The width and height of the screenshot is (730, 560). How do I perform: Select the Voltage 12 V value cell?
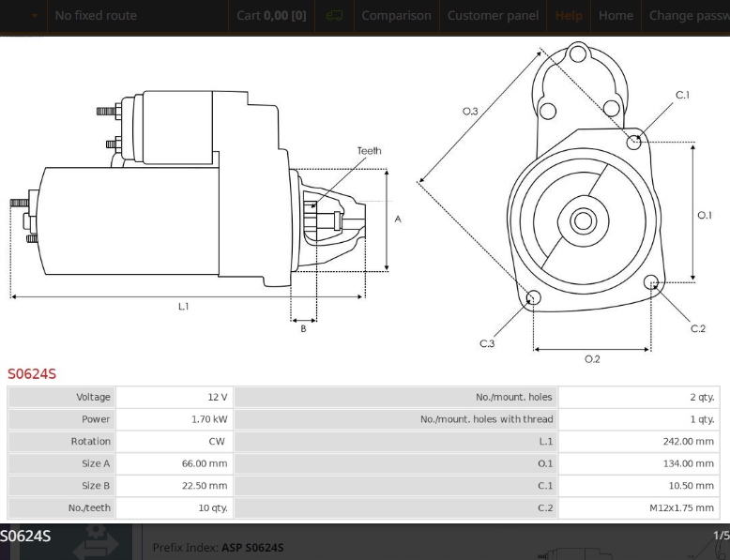tap(175, 397)
